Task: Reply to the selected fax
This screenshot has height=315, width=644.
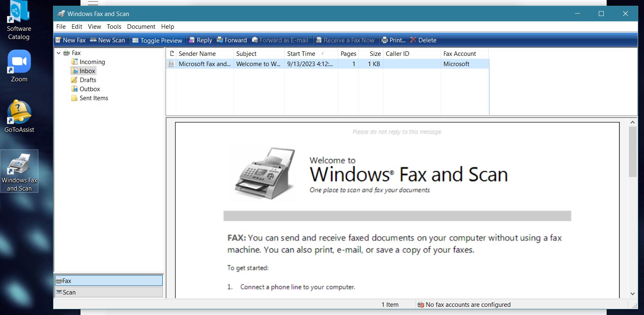Action: [x=200, y=40]
